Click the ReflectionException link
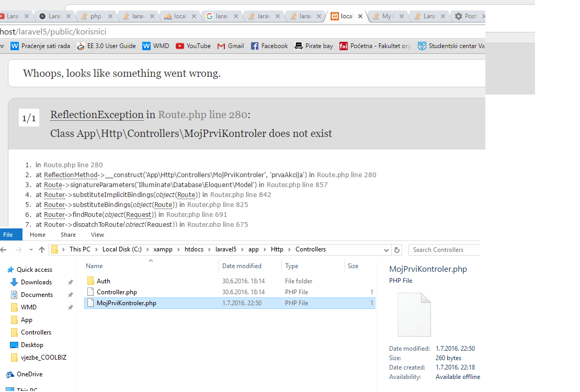This screenshot has width=580, height=392. click(97, 114)
